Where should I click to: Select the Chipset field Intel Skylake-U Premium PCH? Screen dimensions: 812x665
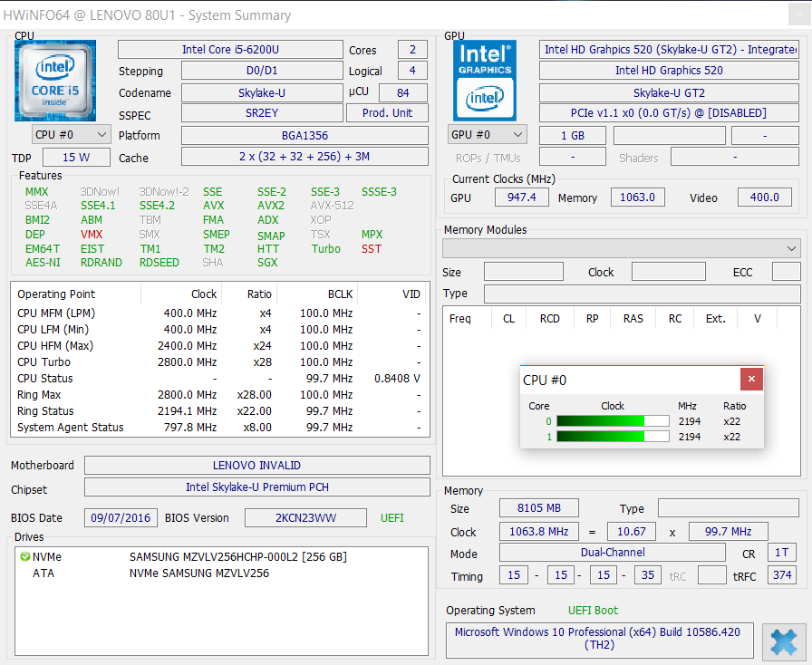pyautogui.click(x=256, y=487)
